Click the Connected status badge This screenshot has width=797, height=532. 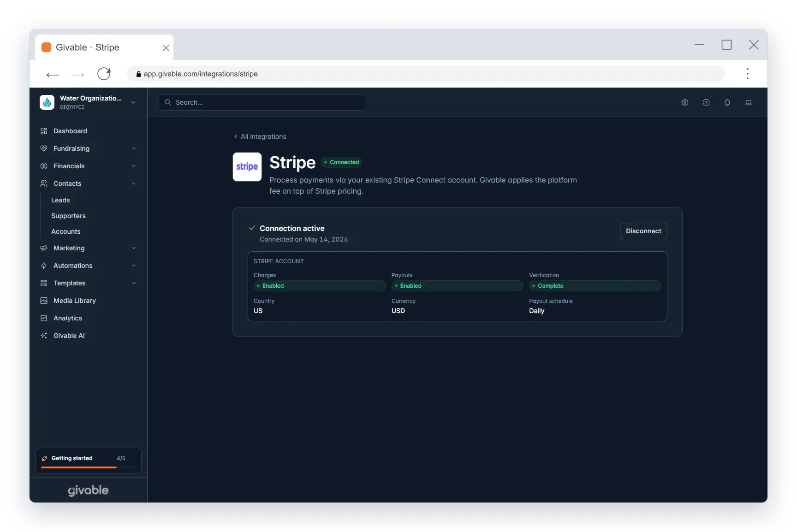click(x=341, y=162)
